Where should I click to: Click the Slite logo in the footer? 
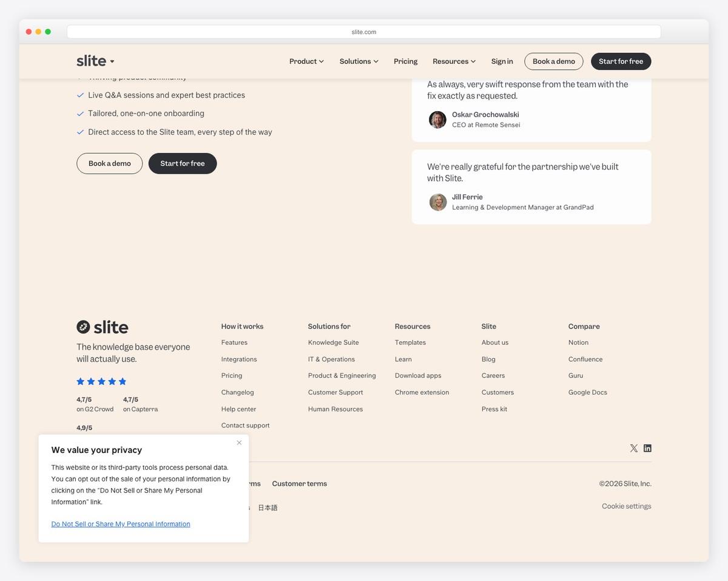tap(102, 327)
